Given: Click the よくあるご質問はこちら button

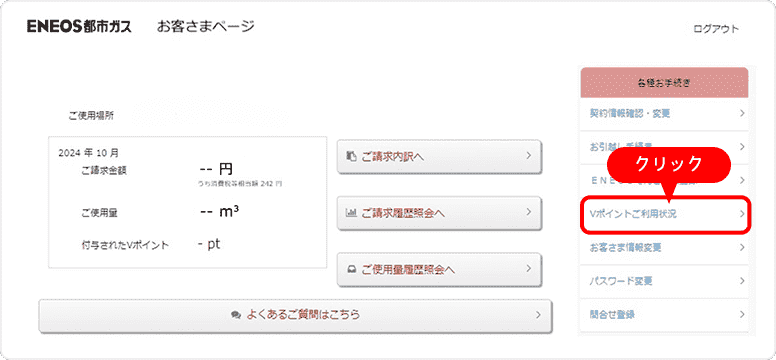Looking at the screenshot, I should point(295,315).
